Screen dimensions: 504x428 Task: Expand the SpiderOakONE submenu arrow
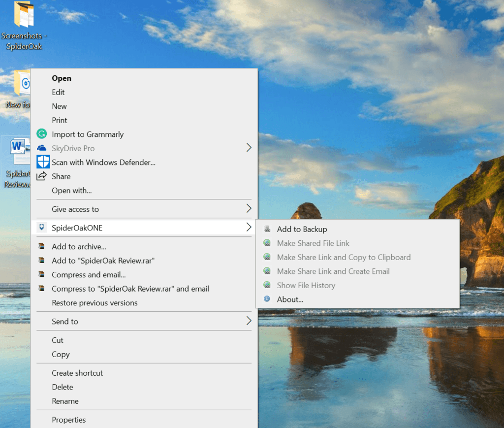(x=249, y=227)
